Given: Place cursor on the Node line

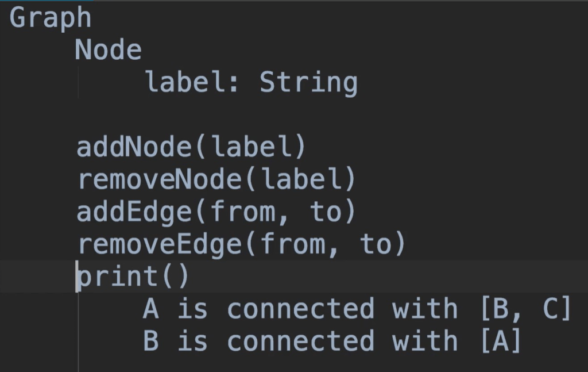Looking at the screenshot, I should [108, 51].
